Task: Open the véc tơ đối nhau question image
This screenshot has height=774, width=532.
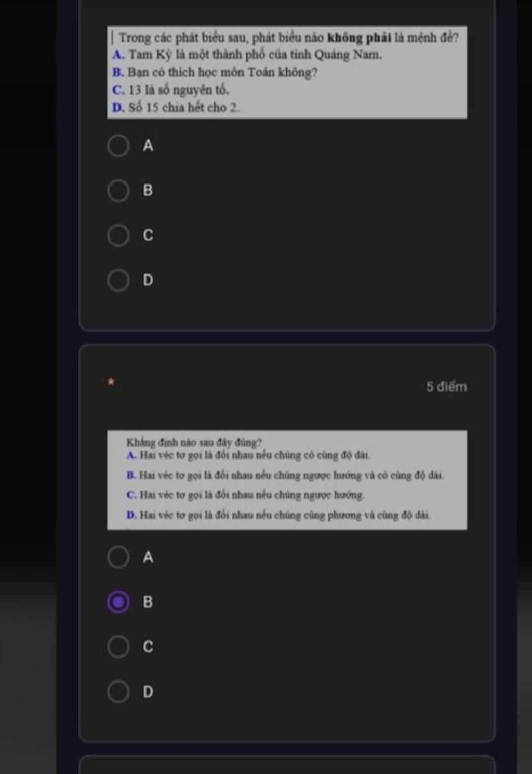Action: (x=287, y=480)
